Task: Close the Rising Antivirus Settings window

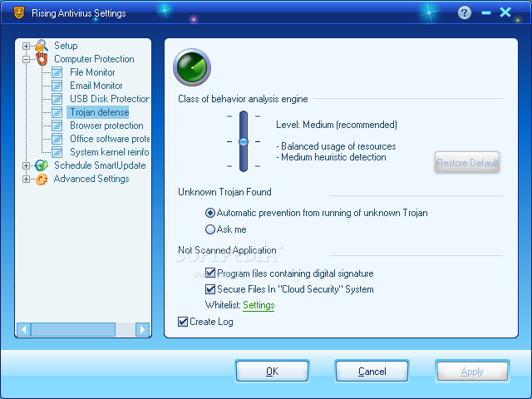Action: tap(505, 12)
